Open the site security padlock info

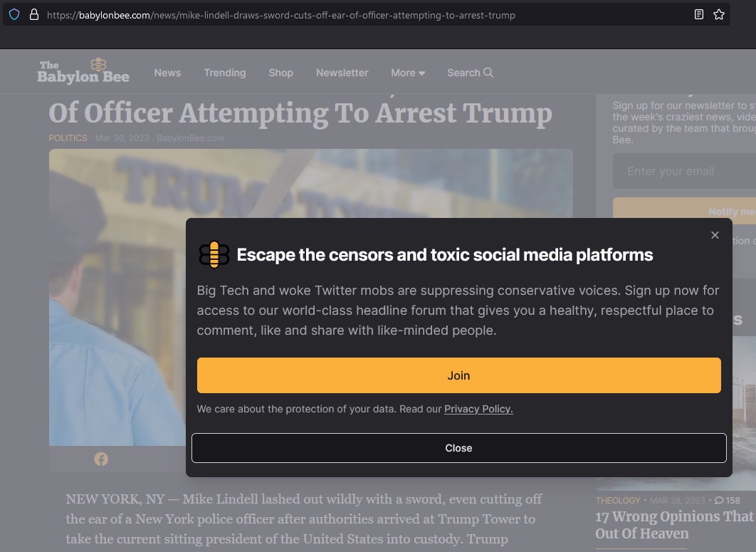click(x=33, y=14)
